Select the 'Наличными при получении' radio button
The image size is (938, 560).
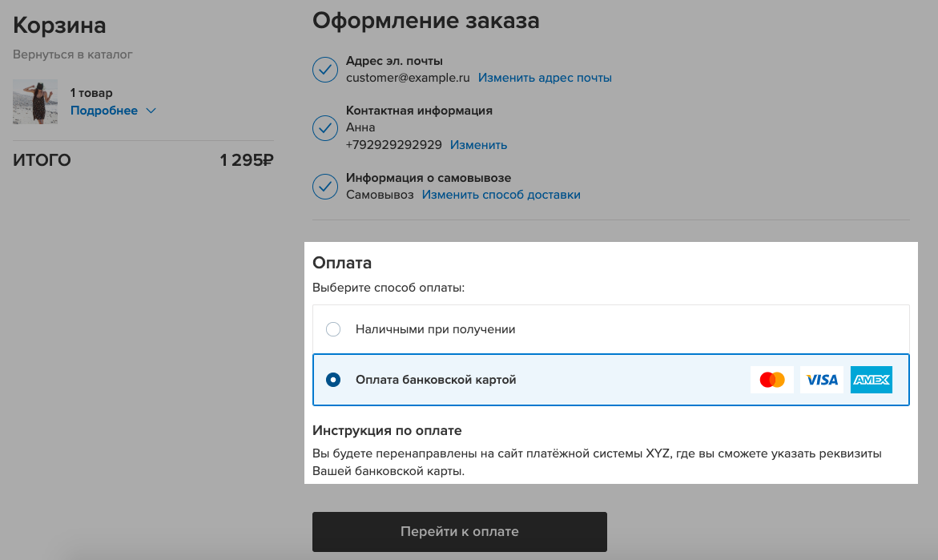point(333,329)
